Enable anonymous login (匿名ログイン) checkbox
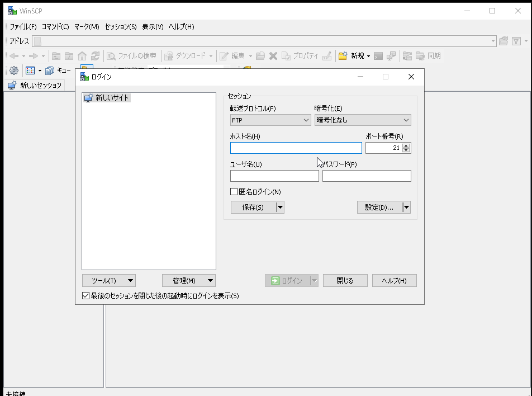This screenshot has width=532, height=396. (x=234, y=192)
